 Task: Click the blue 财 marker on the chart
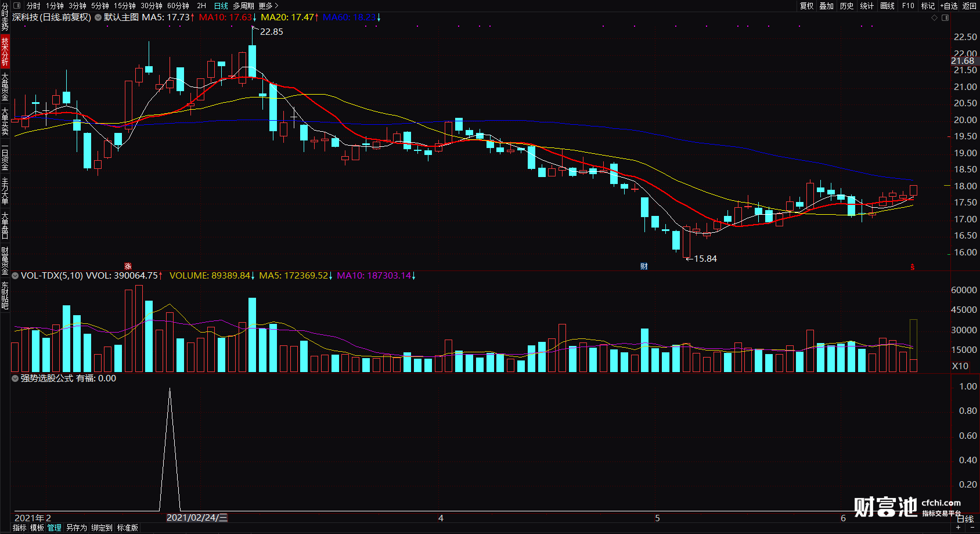[x=644, y=266]
